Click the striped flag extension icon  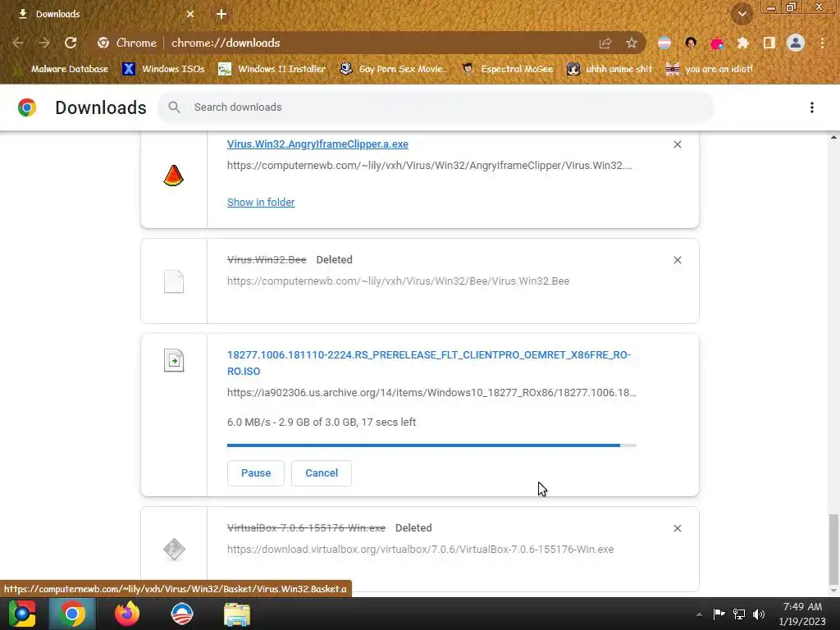[x=664, y=43]
